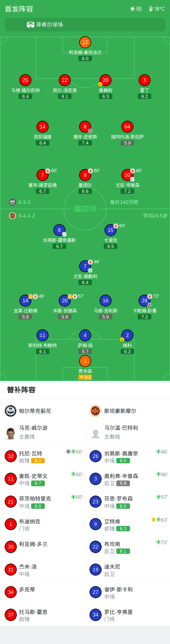Select substitute number 26 刘易斯-奥唐奈
Screen dimensions: 170x644
tap(127, 456)
